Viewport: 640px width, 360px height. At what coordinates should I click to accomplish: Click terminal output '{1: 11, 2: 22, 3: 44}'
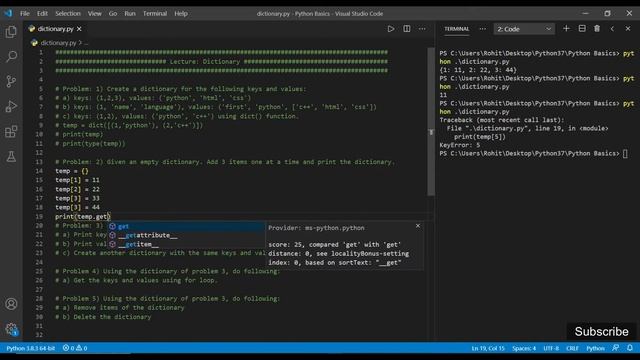pyautogui.click(x=478, y=70)
